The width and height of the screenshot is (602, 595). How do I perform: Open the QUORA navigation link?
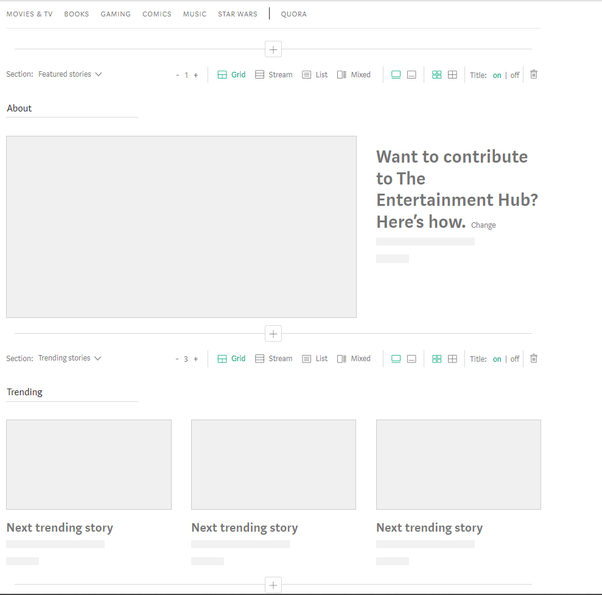294,14
